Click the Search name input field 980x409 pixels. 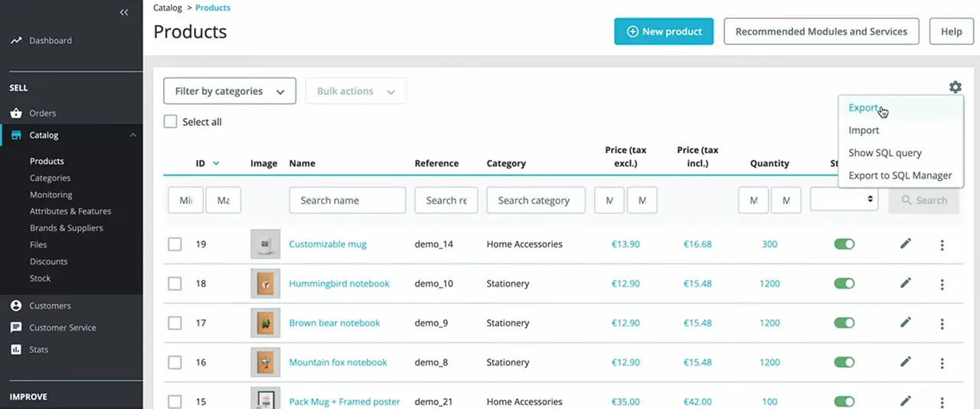(x=348, y=200)
